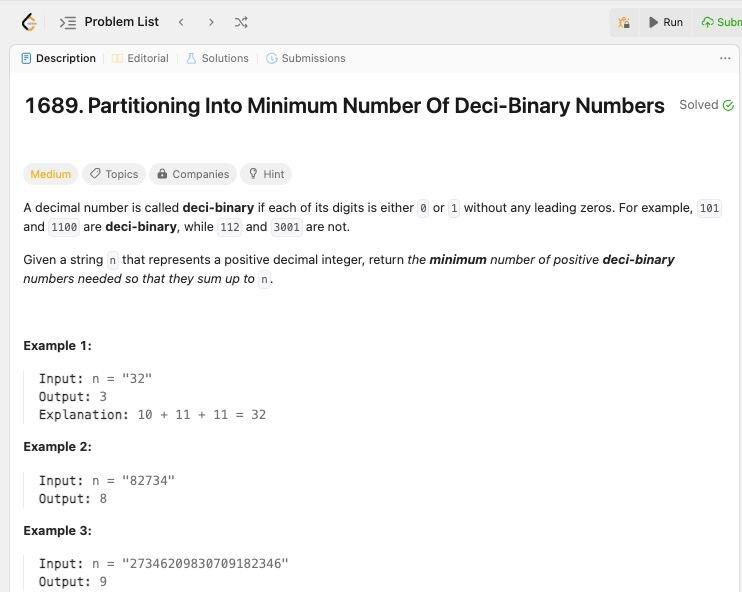Click the input value "82734"
The height and width of the screenshot is (592, 742).
(148, 481)
